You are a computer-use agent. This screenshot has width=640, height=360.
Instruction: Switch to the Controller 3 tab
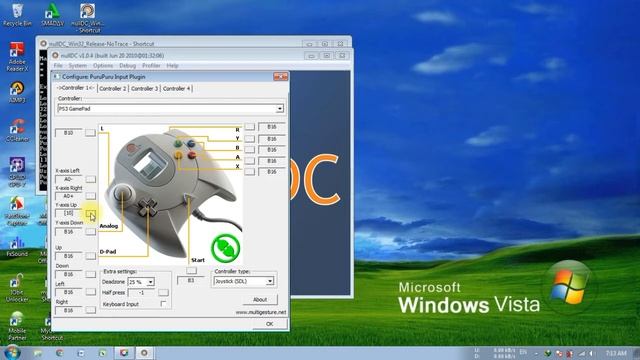(x=144, y=89)
